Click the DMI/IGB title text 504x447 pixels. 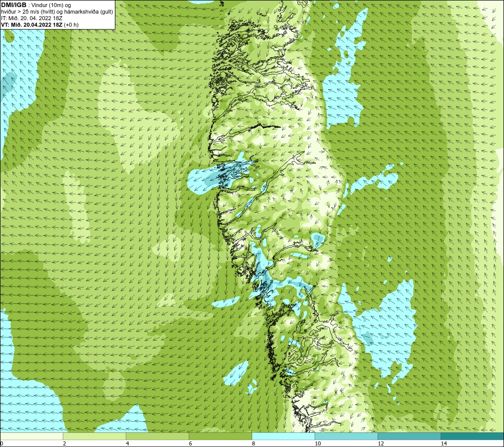14,5
